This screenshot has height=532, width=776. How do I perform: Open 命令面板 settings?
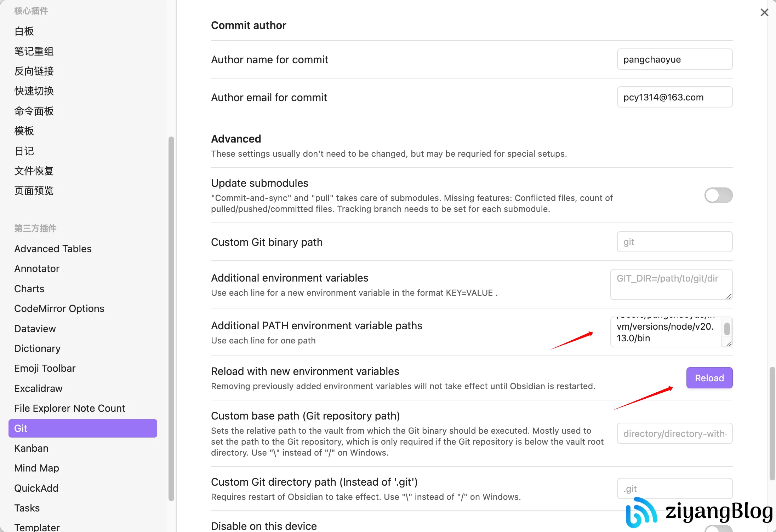pos(34,111)
